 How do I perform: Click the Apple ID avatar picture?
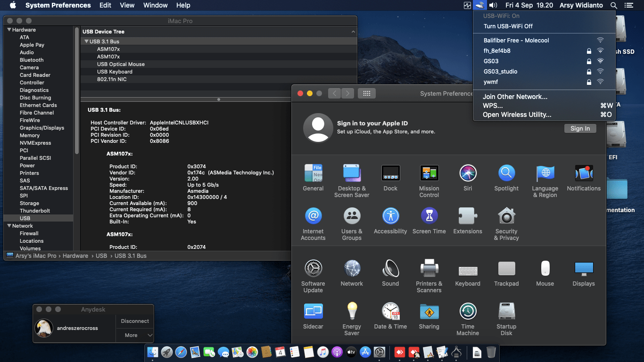click(x=318, y=128)
